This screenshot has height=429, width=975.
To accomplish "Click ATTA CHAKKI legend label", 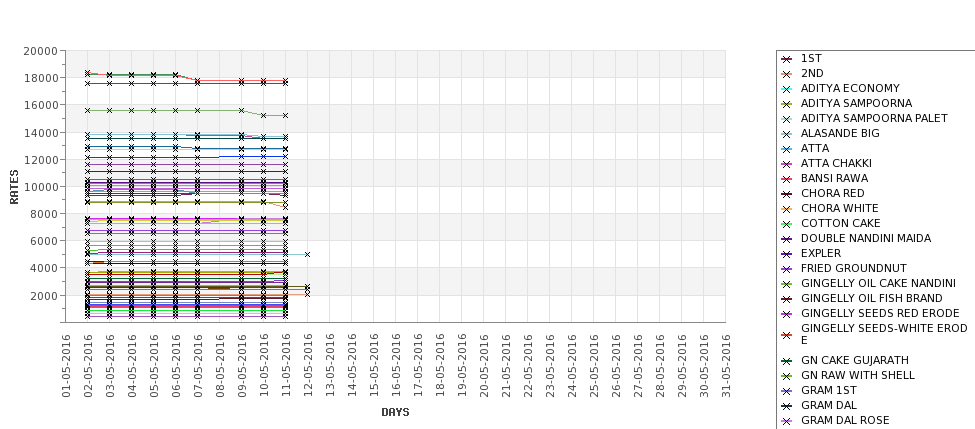I will 836,163.
